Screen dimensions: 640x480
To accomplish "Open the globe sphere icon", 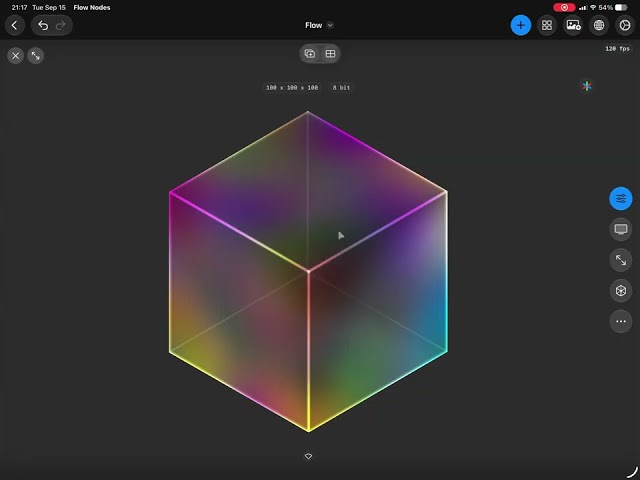I will [599, 25].
